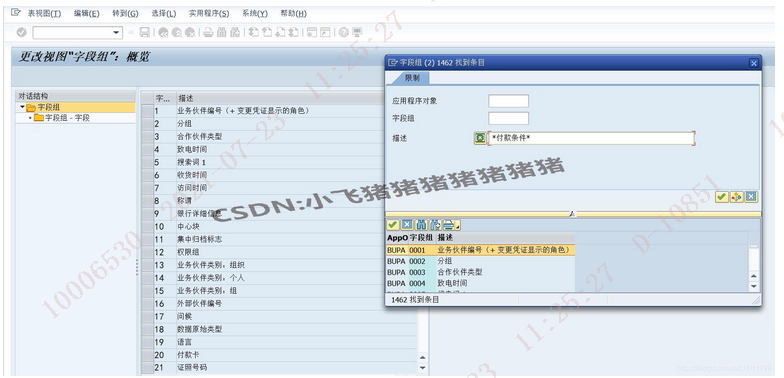784x378 pixels.
Task: Open the 选择(L) menu
Action: click(164, 14)
